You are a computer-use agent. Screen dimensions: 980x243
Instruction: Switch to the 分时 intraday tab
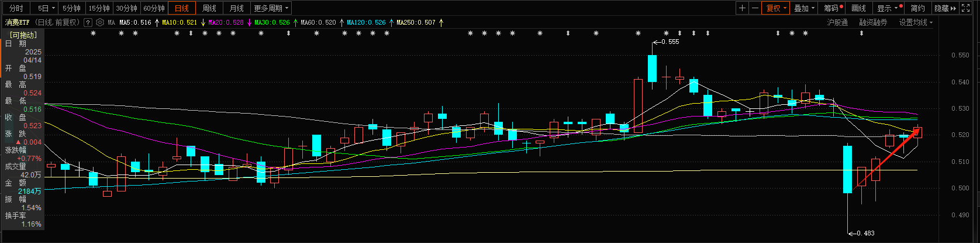click(16, 8)
